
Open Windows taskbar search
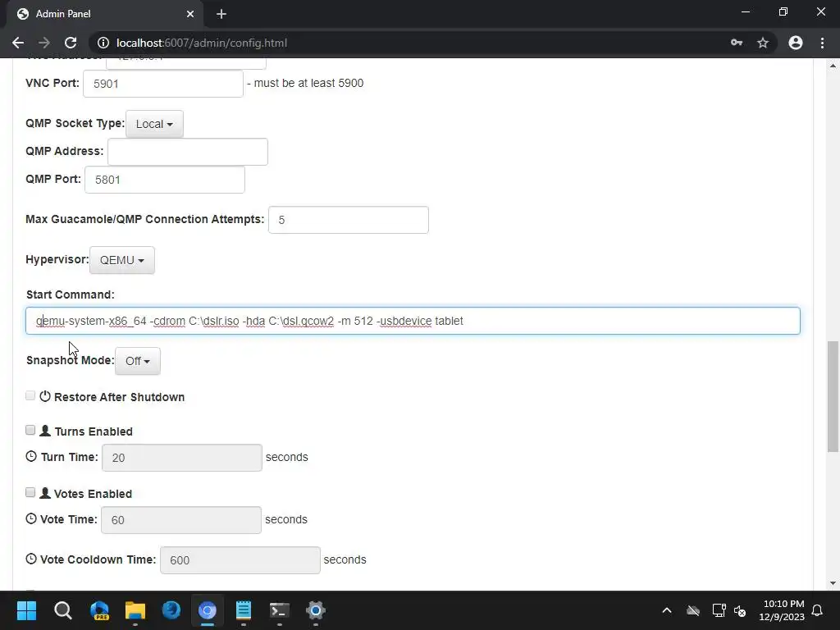click(x=62, y=610)
